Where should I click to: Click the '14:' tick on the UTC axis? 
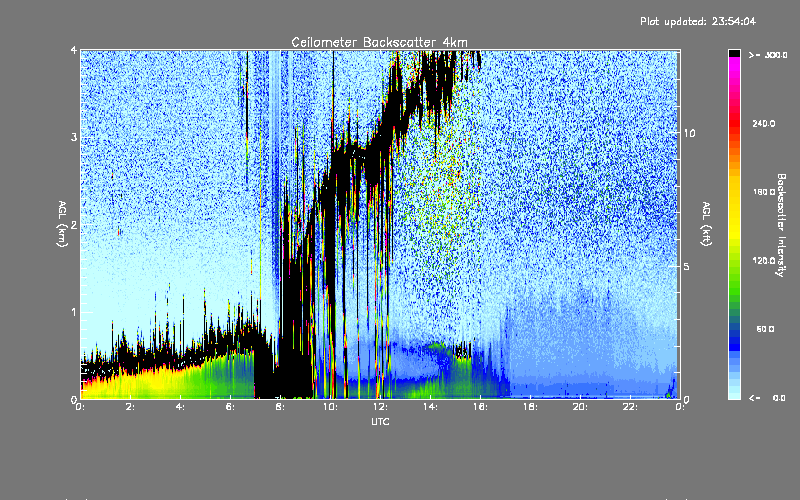(x=430, y=407)
